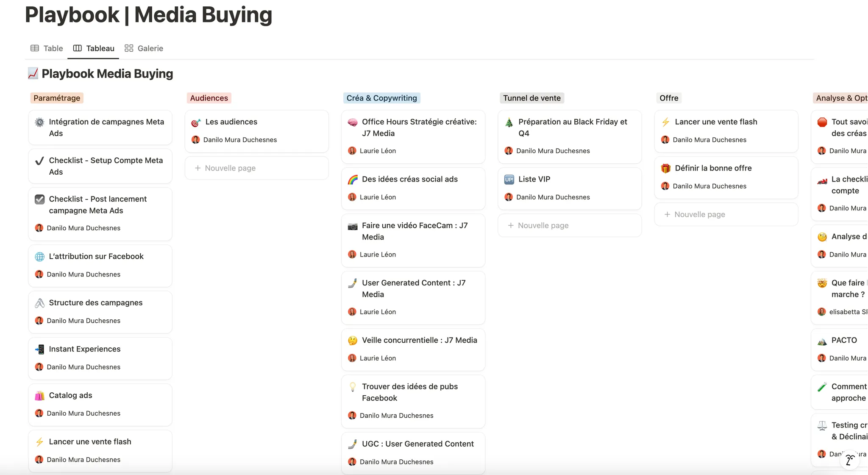Screen dimensions: 868x475
Task: Open Structure des campagnes card
Action: 100,312
